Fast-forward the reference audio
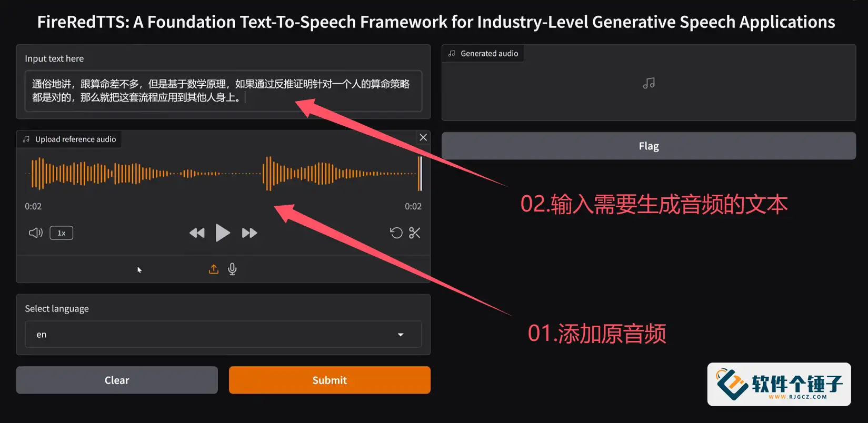 (250, 233)
